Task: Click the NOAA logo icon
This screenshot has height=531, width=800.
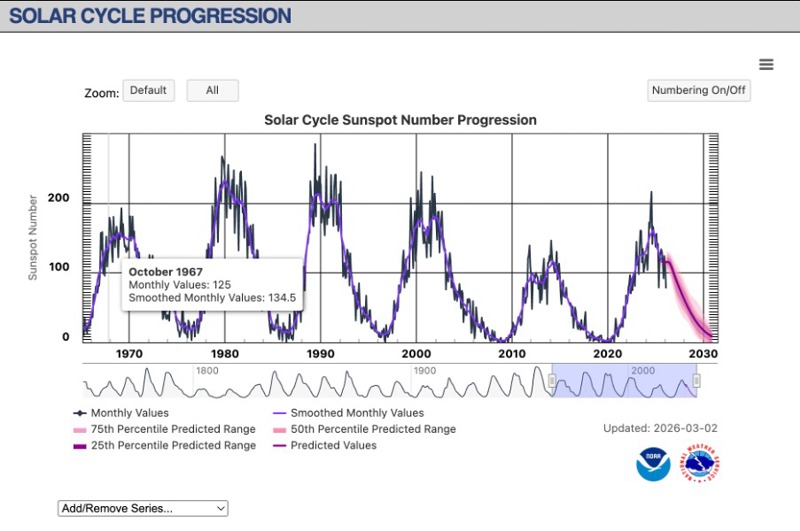Action: click(653, 464)
